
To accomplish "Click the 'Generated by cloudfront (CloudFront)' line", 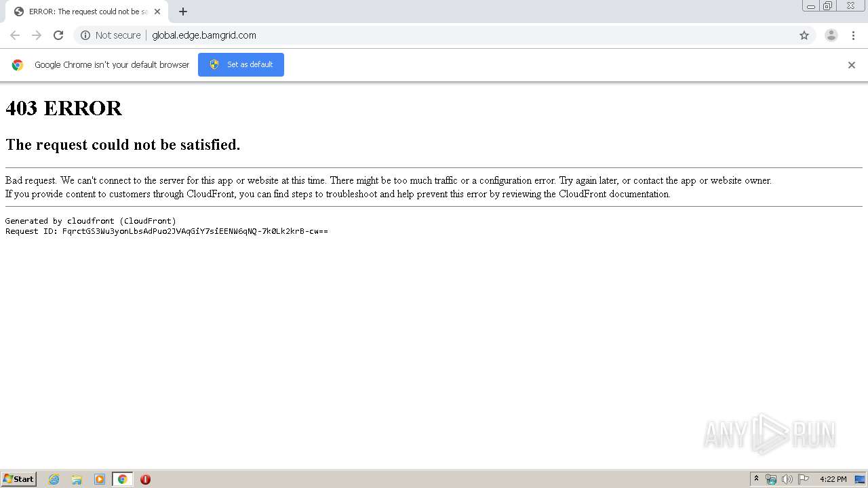I will pos(91,221).
